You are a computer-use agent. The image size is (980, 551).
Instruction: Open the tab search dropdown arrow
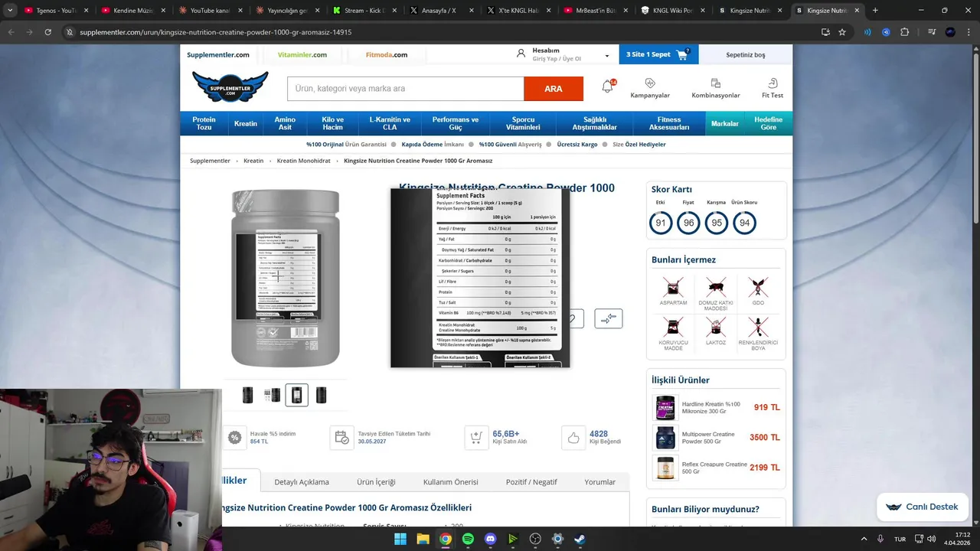(10, 11)
